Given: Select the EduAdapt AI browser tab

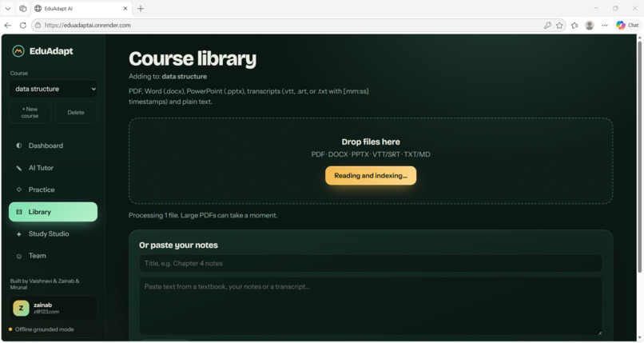Looking at the screenshot, I should [x=81, y=8].
